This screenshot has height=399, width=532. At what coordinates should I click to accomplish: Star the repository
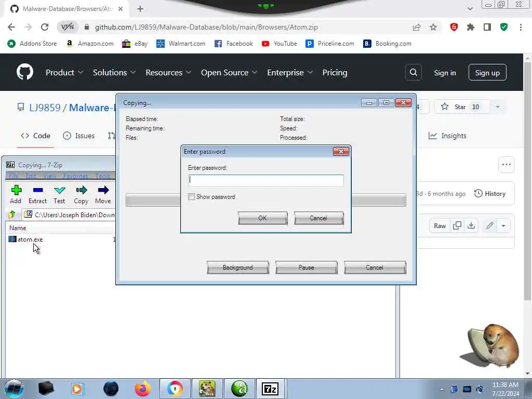click(x=461, y=107)
